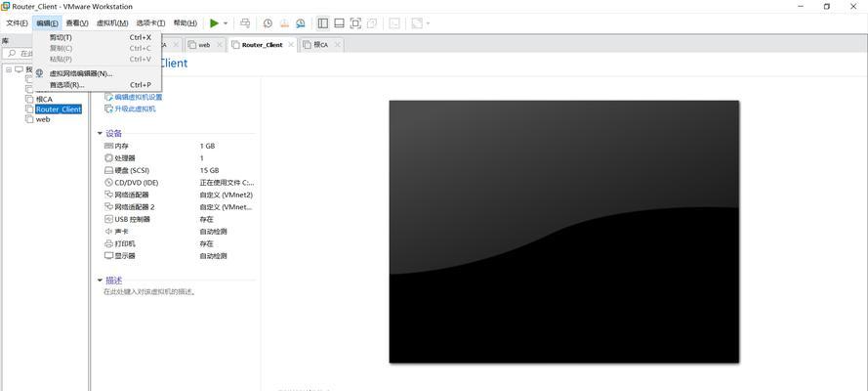
Task: Open the 虚拟机(M) menu
Action: pos(112,23)
